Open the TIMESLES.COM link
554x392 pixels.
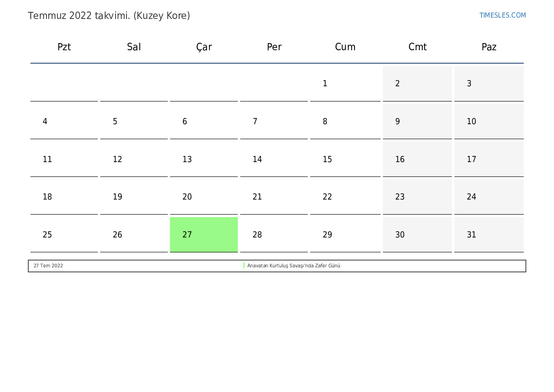point(502,15)
